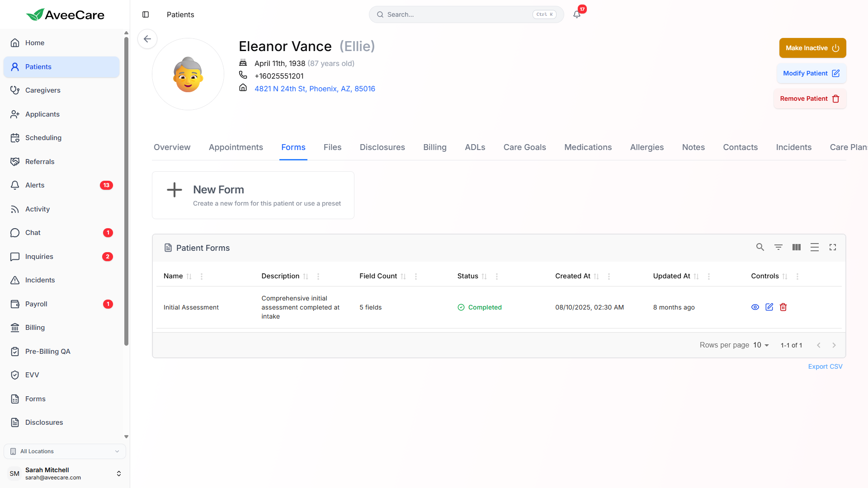The image size is (868, 488).
Task: Click the Export CSV link
Action: tap(825, 366)
